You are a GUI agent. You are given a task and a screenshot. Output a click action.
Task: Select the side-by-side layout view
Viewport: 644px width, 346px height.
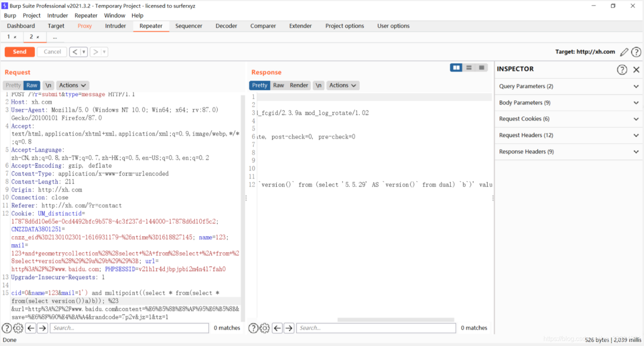pos(456,67)
